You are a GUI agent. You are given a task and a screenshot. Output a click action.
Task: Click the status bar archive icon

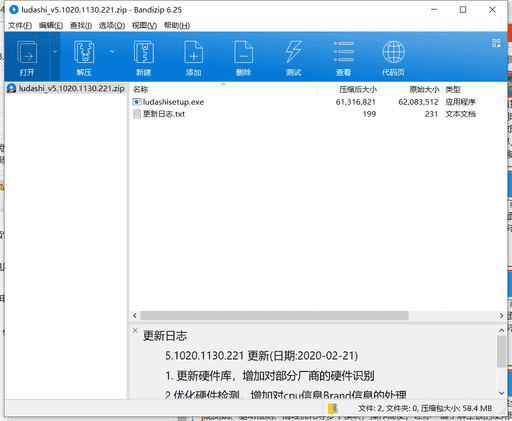point(333,408)
